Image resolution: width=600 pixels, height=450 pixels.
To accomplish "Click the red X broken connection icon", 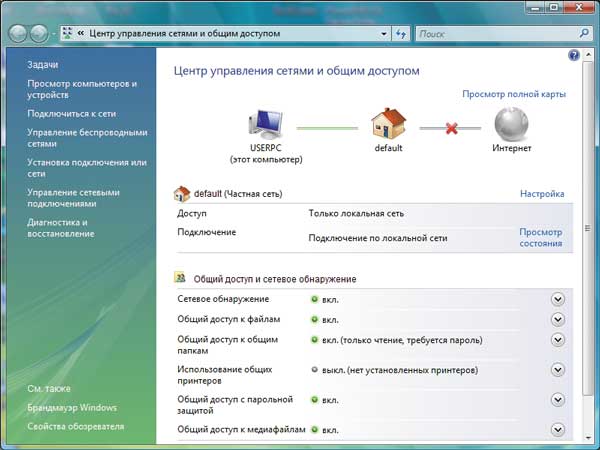I will pyautogui.click(x=449, y=128).
